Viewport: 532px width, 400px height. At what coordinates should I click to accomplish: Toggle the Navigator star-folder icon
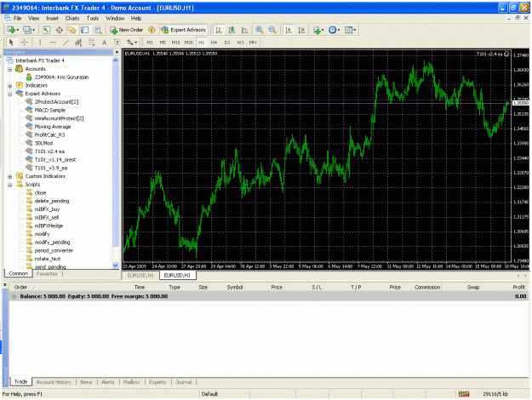click(x=72, y=30)
